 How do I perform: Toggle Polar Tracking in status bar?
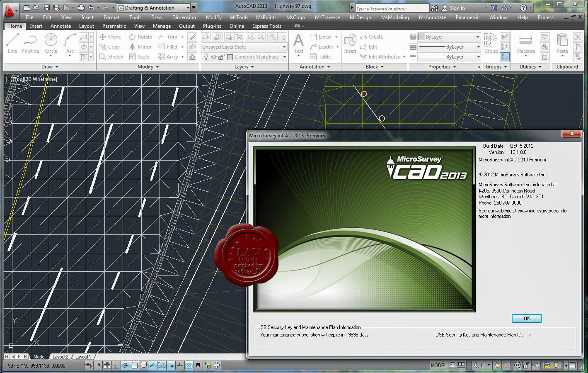(125, 366)
